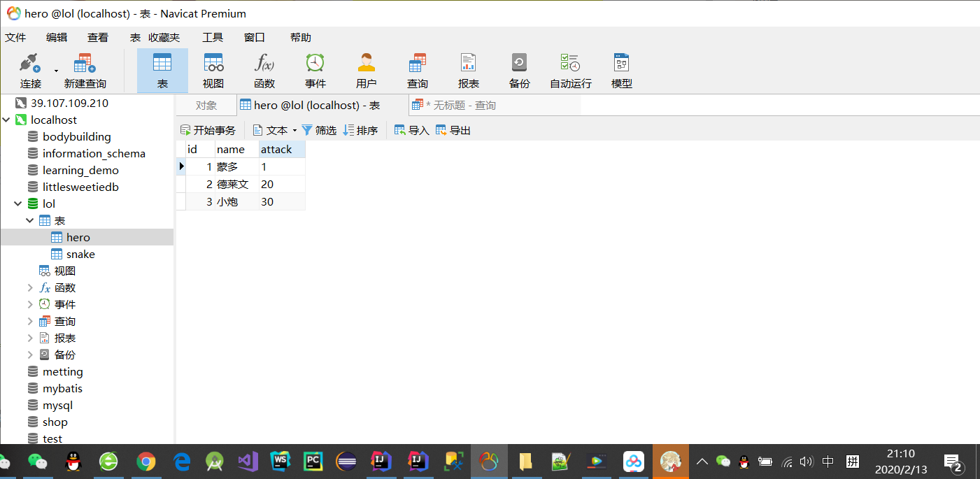Open the 工具 menu
The width and height of the screenshot is (980, 479).
pyautogui.click(x=213, y=38)
